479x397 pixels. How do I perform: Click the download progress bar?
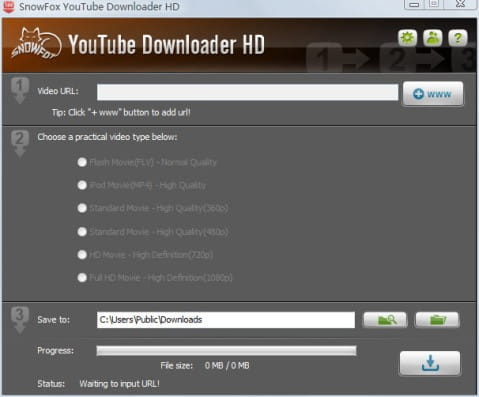pyautogui.click(x=226, y=351)
